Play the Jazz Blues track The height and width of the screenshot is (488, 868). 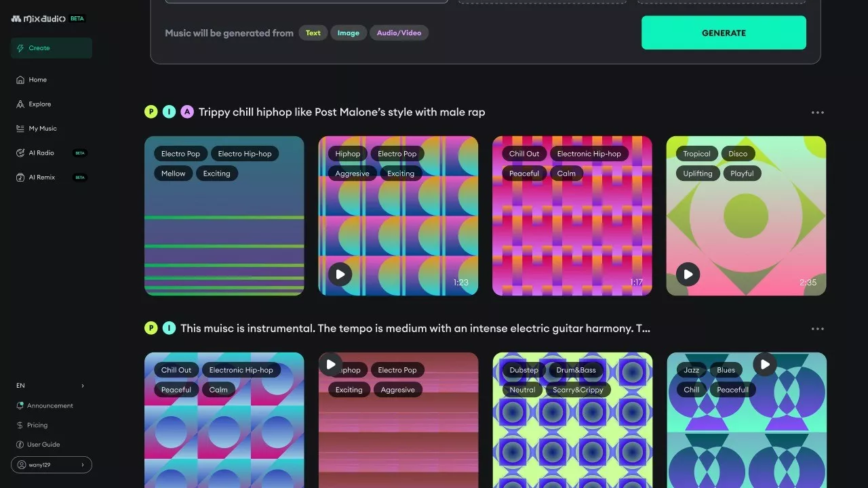click(x=764, y=365)
